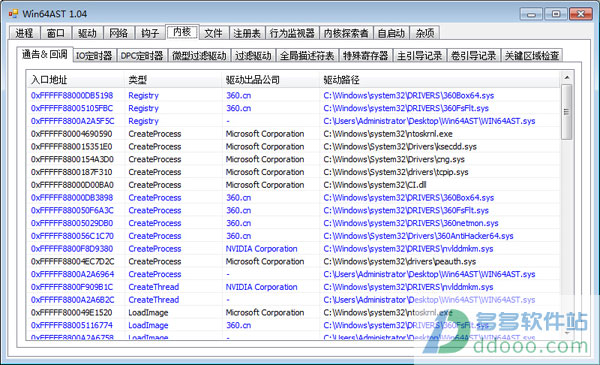The width and height of the screenshot is (600, 365).
Task: Select the 内核探索者 tab
Action: pos(346,33)
